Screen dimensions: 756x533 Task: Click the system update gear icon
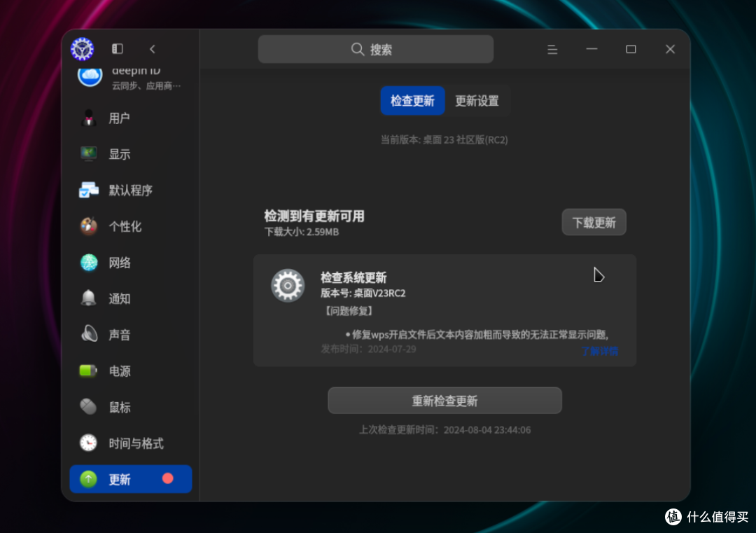click(288, 286)
